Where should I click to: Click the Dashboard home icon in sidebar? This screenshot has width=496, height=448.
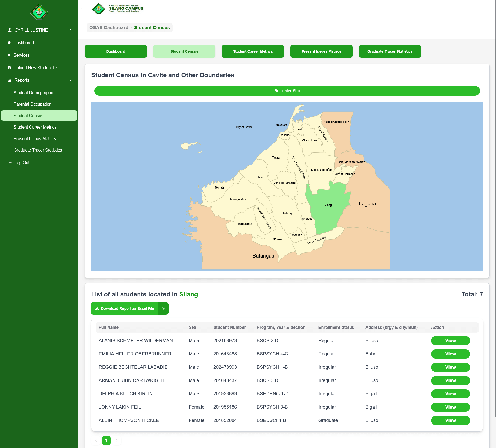coord(9,43)
